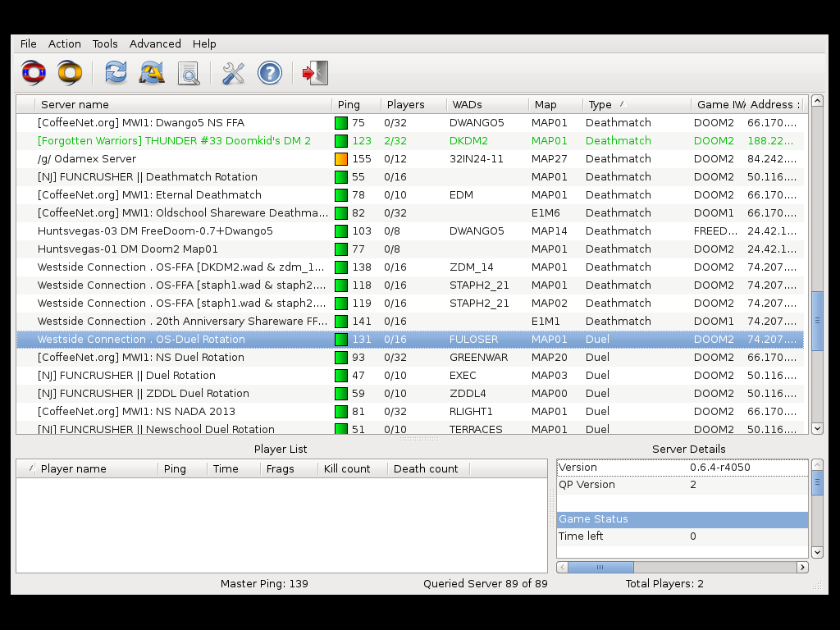Click the Exit door icon
The image size is (840, 630).
(315, 73)
